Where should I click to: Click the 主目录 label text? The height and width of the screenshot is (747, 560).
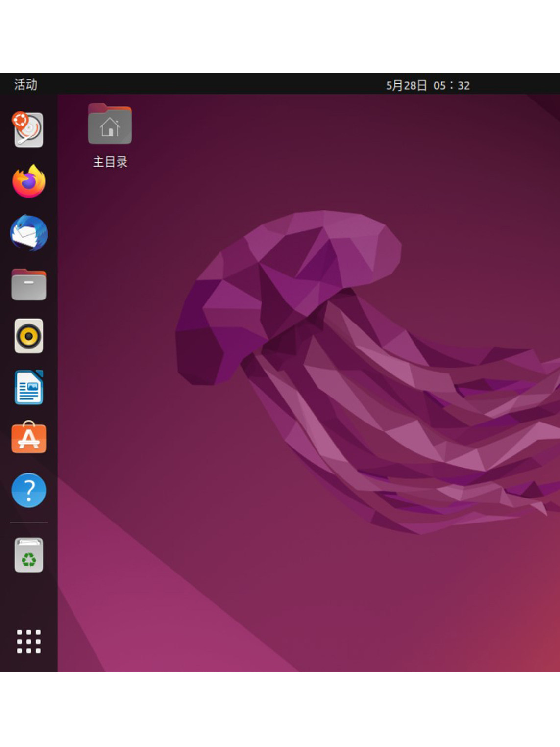click(x=110, y=162)
